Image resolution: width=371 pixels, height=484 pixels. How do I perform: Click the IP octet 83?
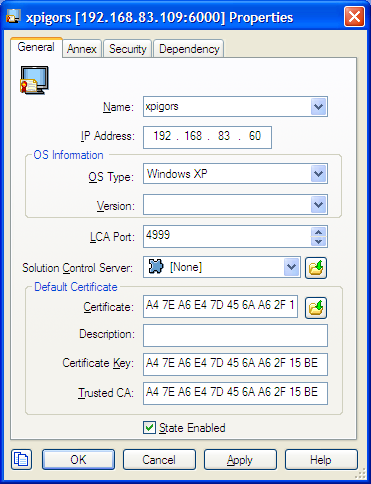[x=224, y=136]
